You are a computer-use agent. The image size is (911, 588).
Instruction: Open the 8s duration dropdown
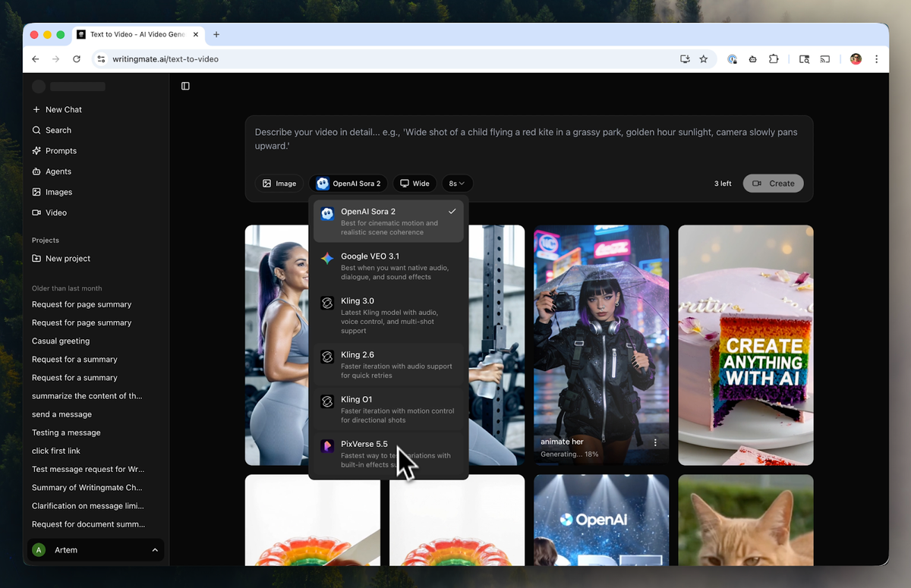click(457, 183)
